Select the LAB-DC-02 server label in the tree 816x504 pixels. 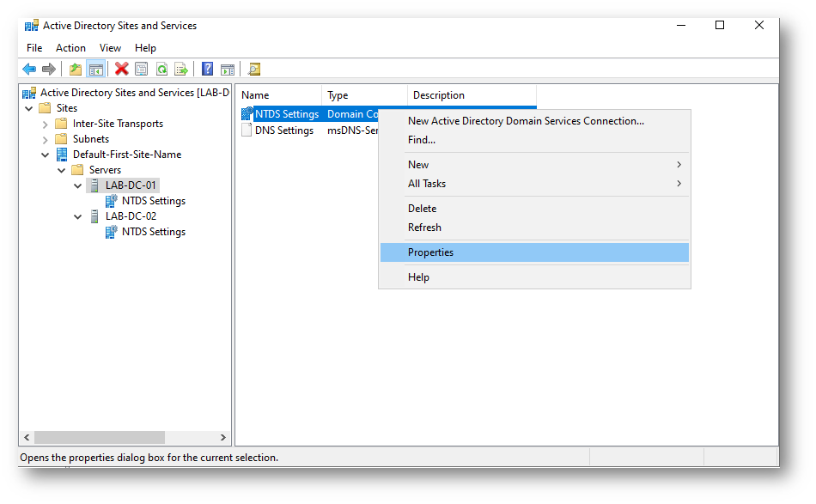click(131, 216)
